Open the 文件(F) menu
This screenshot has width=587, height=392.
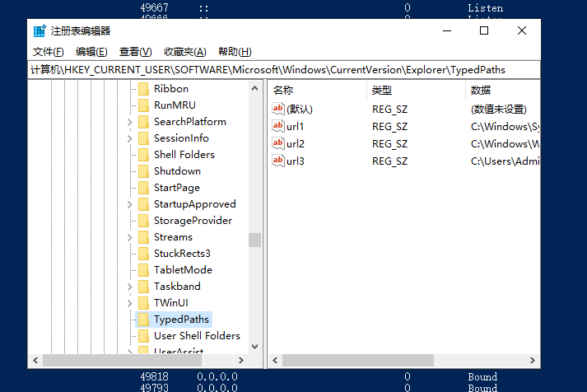49,52
